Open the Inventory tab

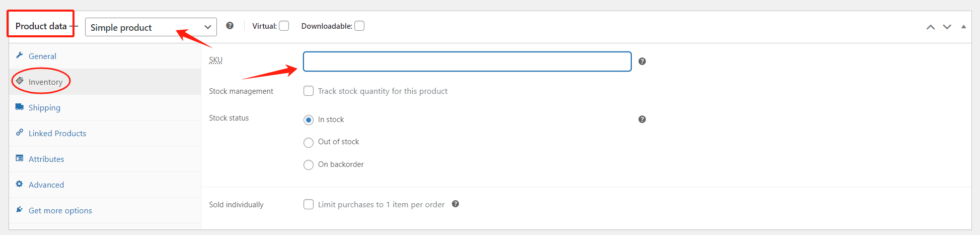pyautogui.click(x=45, y=82)
